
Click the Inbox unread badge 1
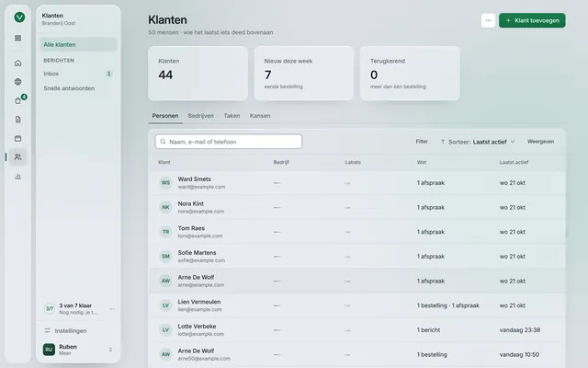(x=108, y=74)
